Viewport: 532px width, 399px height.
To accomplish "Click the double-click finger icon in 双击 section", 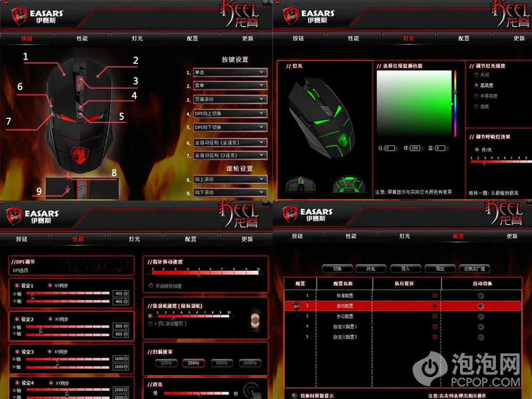I will pyautogui.click(x=251, y=390).
